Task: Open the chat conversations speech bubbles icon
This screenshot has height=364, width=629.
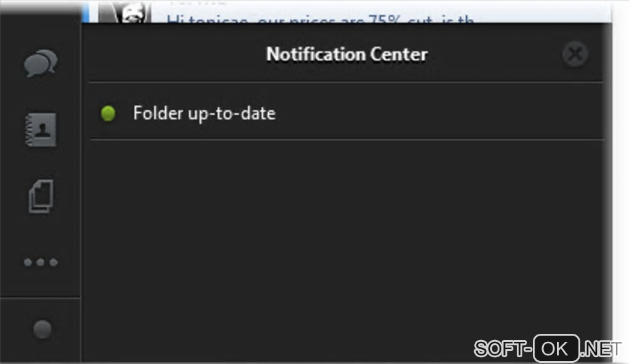Action: 41,63
